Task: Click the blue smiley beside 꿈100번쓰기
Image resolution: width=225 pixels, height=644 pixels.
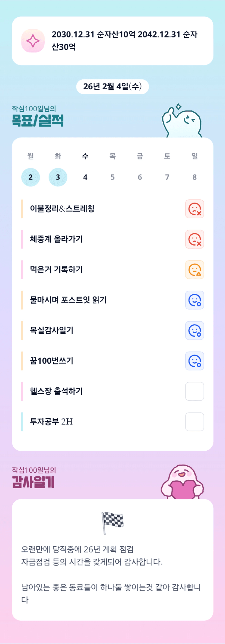Action: (x=195, y=361)
